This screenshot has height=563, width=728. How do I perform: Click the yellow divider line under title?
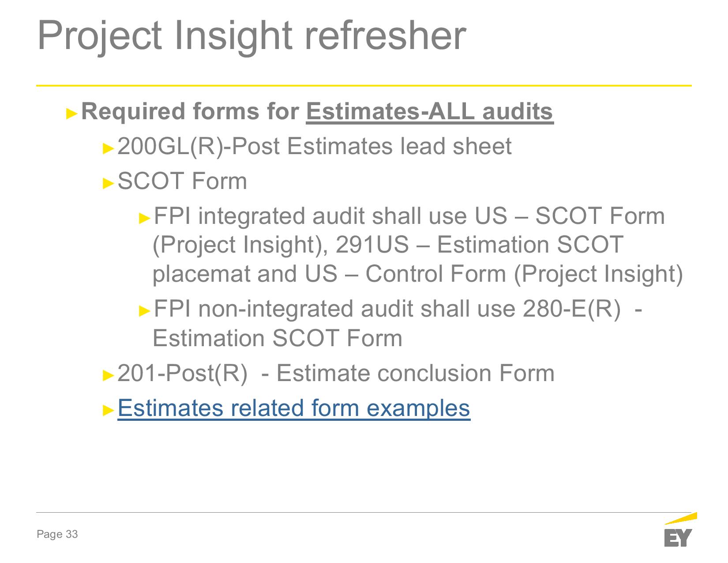click(x=364, y=85)
